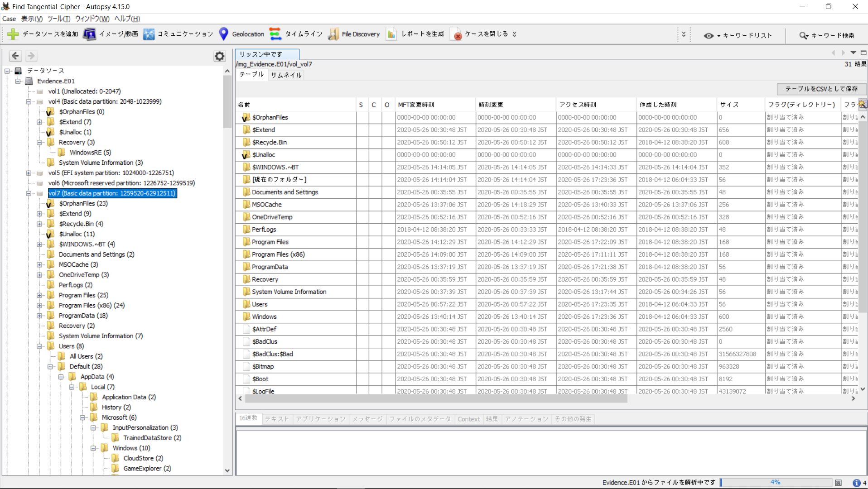
Task: Sort by サイズ column header
Action: (x=740, y=105)
